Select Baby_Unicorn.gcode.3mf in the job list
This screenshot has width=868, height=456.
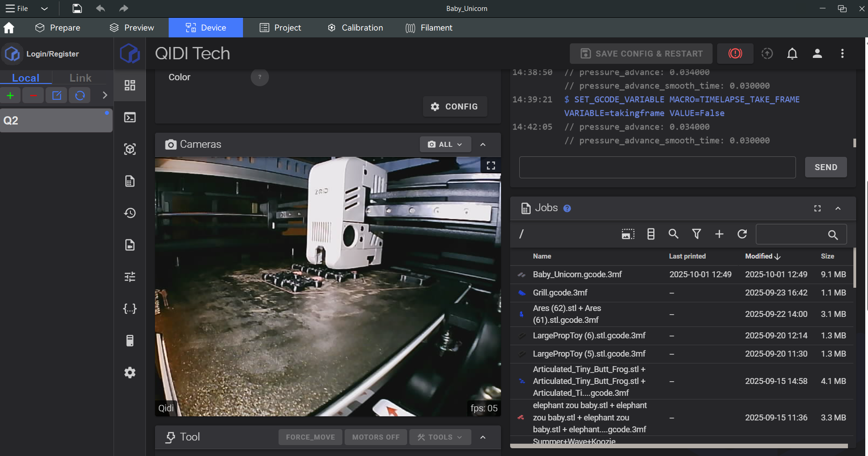click(577, 275)
